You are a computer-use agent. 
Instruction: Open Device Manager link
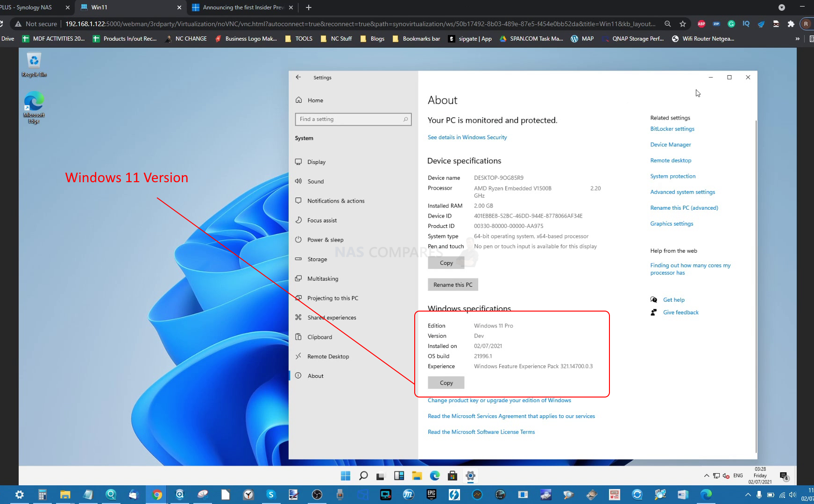(670, 145)
